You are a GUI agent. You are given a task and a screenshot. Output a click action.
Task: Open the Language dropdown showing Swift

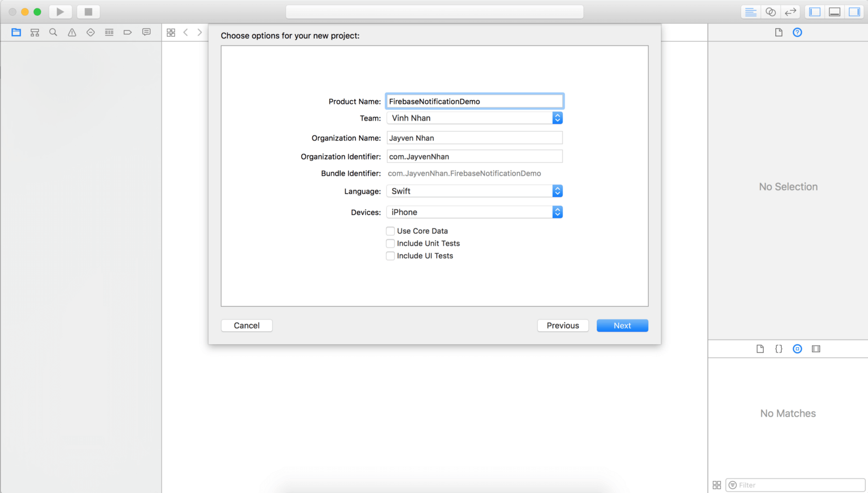475,191
